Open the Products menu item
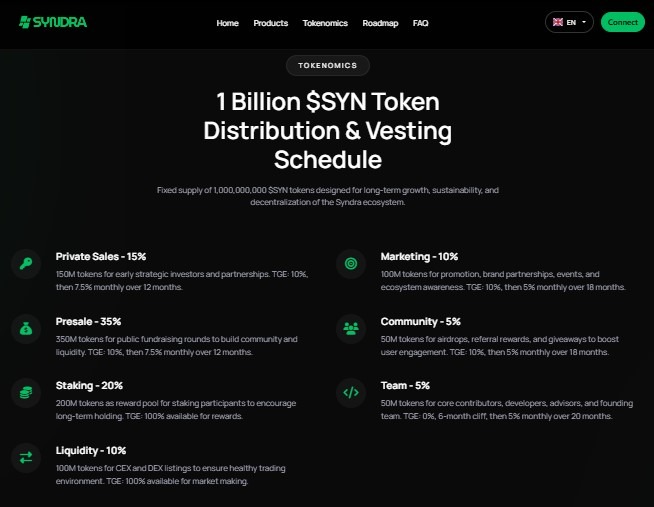The width and height of the screenshot is (654, 507). pos(270,23)
